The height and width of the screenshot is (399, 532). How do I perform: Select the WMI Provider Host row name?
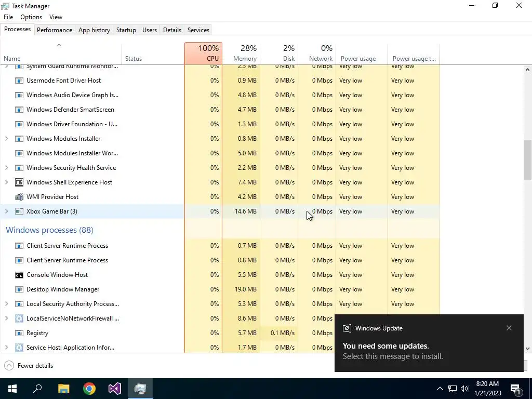[x=52, y=197]
